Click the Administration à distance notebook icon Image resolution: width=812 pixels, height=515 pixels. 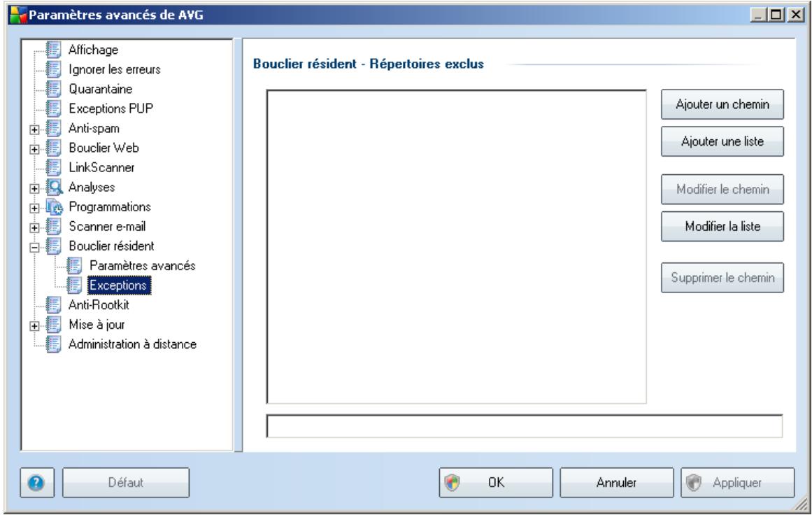(x=53, y=344)
